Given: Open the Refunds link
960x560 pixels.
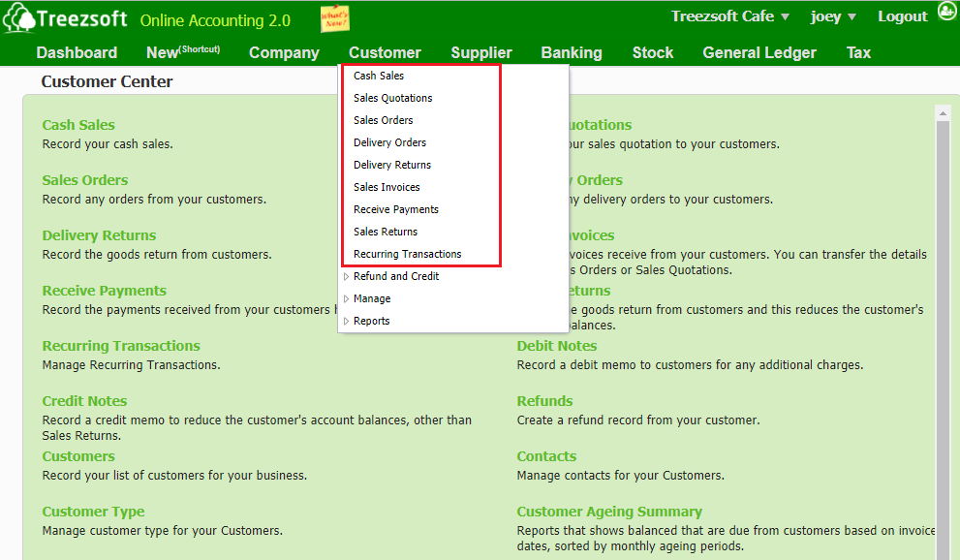Looking at the screenshot, I should click(x=544, y=401).
